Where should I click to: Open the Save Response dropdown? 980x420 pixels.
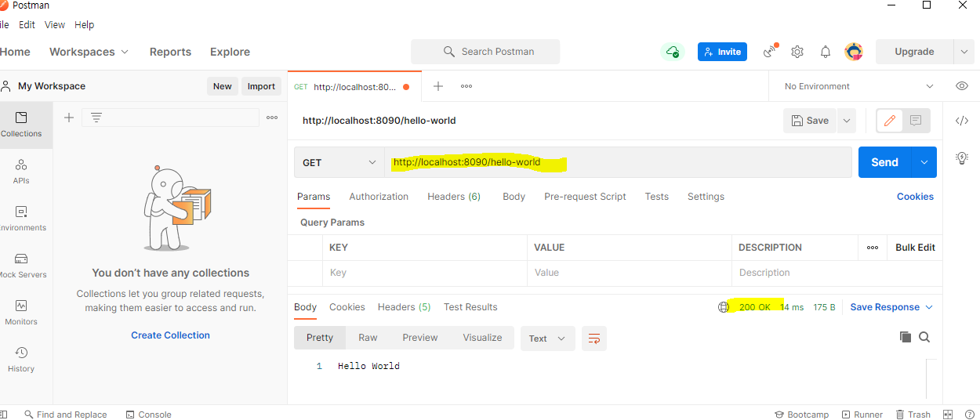(x=891, y=307)
